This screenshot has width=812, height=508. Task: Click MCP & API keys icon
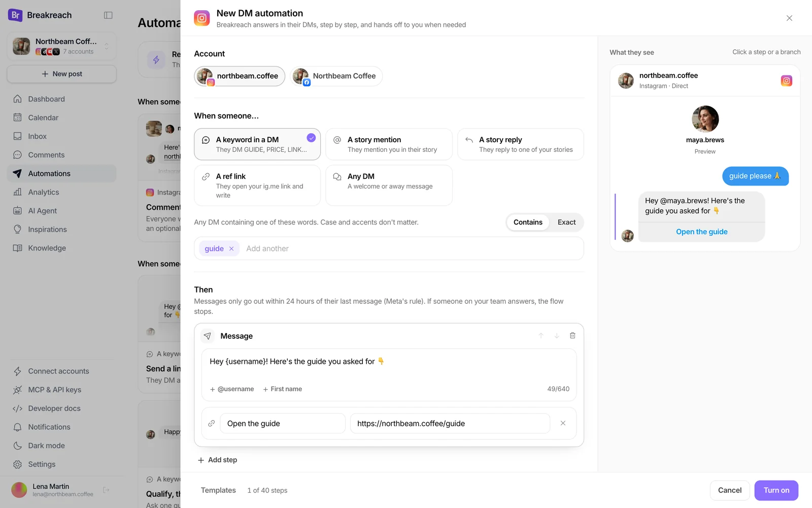pyautogui.click(x=18, y=390)
